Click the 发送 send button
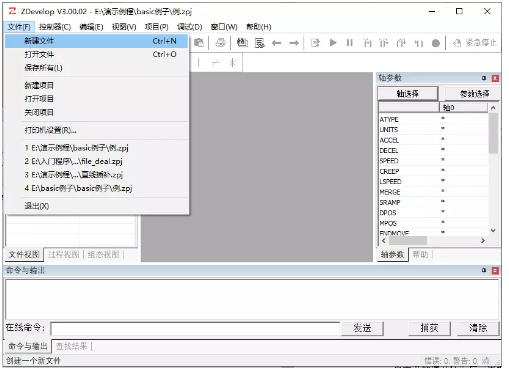Screen dimensions: 509x372 pos(362,328)
